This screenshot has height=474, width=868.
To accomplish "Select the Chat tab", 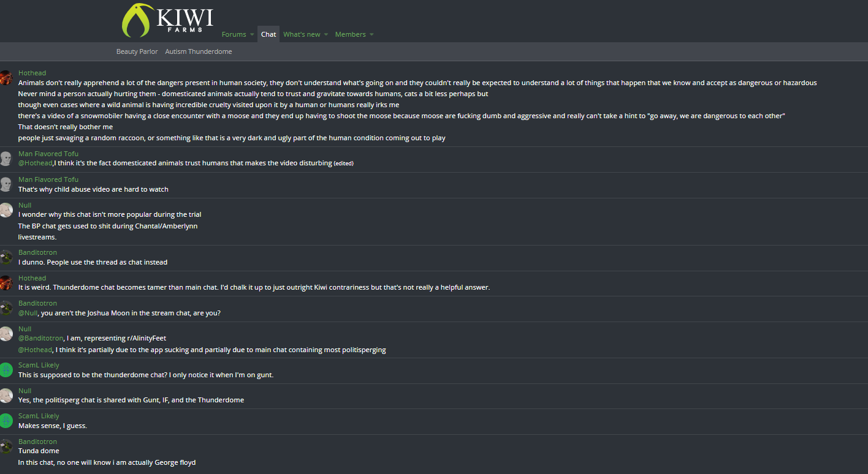I will pyautogui.click(x=268, y=34).
